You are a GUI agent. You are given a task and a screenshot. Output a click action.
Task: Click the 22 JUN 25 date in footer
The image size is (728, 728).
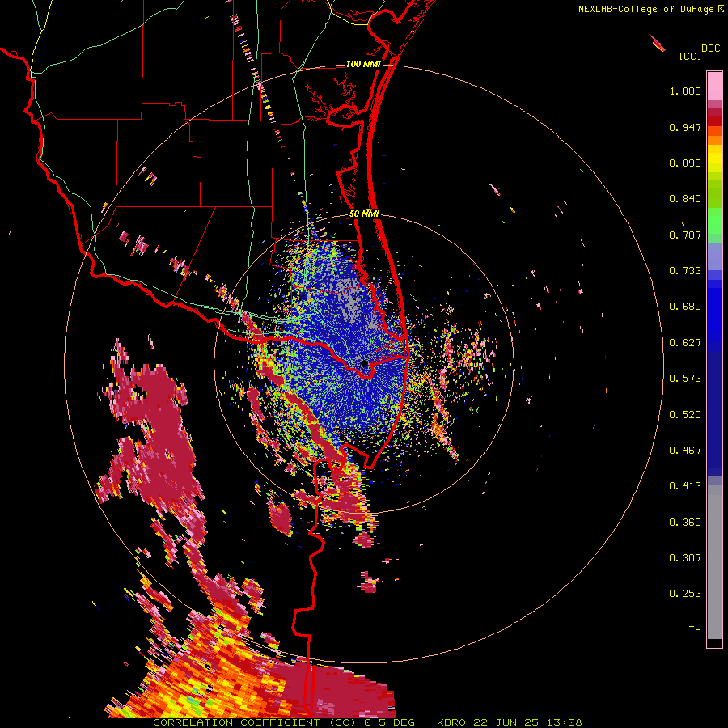[x=507, y=722]
